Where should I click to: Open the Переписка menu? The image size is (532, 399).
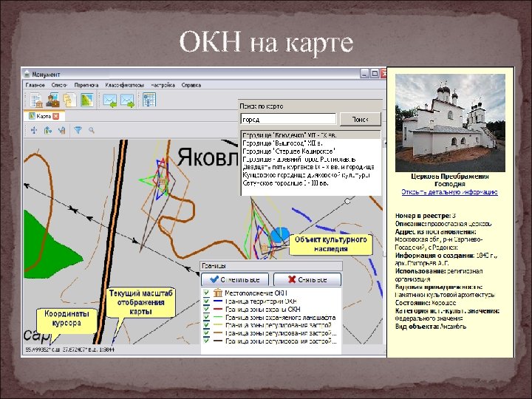(x=86, y=85)
